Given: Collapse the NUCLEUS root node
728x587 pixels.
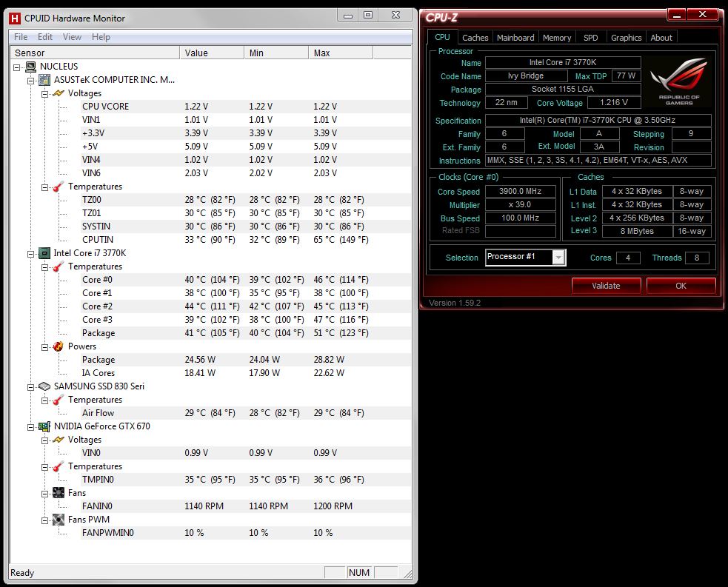Looking at the screenshot, I should pyautogui.click(x=17, y=67).
